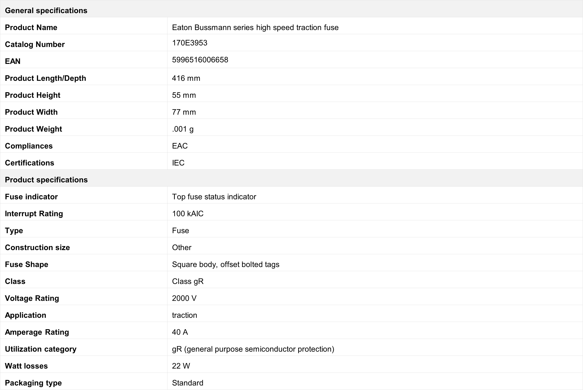Select the 2000 V voltage rating
Image resolution: width=583 pixels, height=392 pixels.
click(x=184, y=298)
